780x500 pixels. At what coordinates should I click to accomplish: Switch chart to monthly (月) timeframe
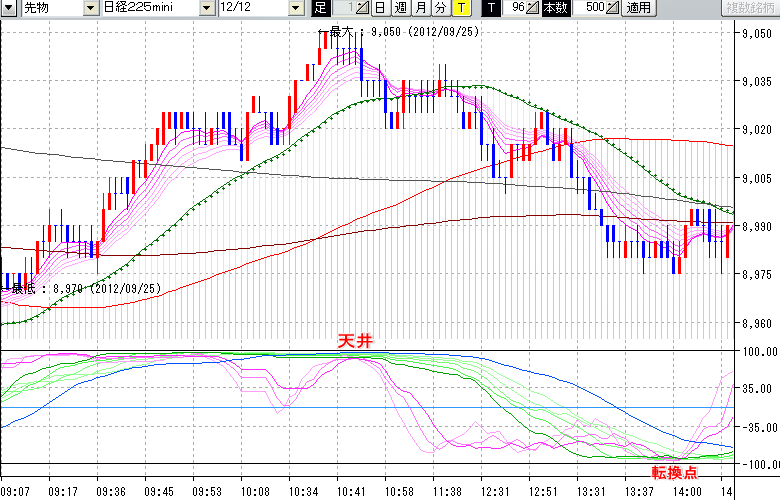421,8
